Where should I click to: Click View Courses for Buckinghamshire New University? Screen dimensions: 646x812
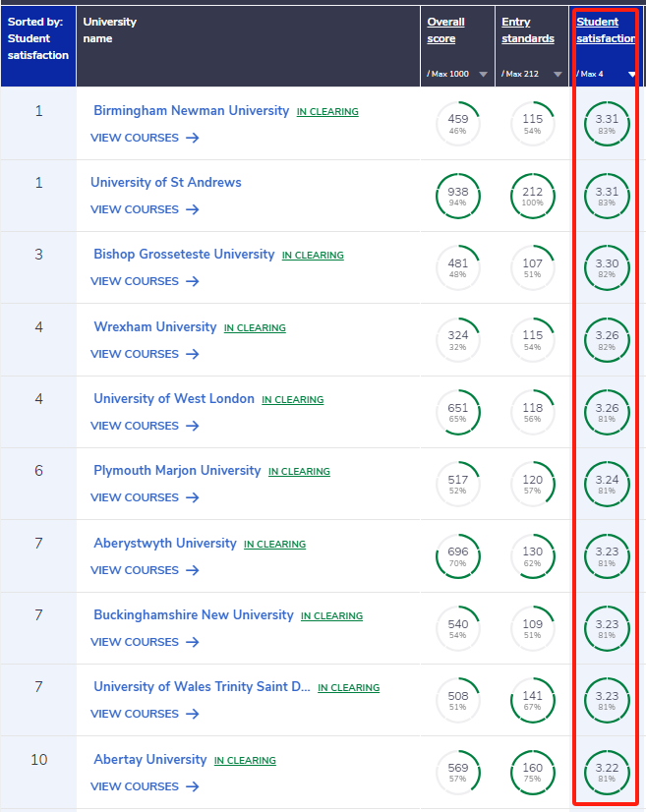click(146, 642)
